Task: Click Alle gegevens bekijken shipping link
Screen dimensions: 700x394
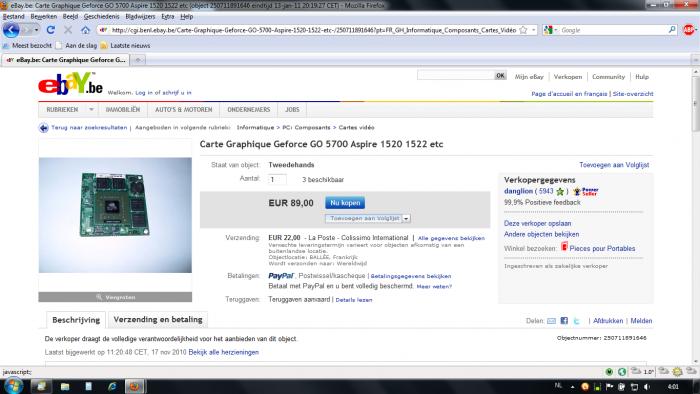Action: coord(451,238)
